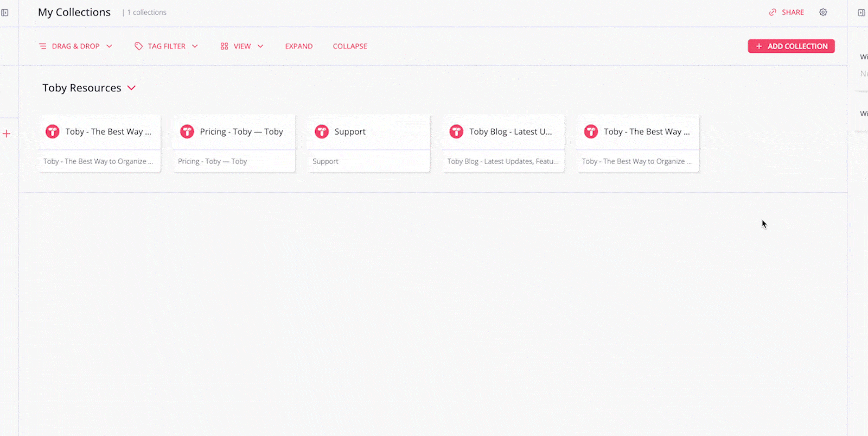Open the View dropdown chevron
Viewport: 868px width, 436px height.
pos(260,46)
